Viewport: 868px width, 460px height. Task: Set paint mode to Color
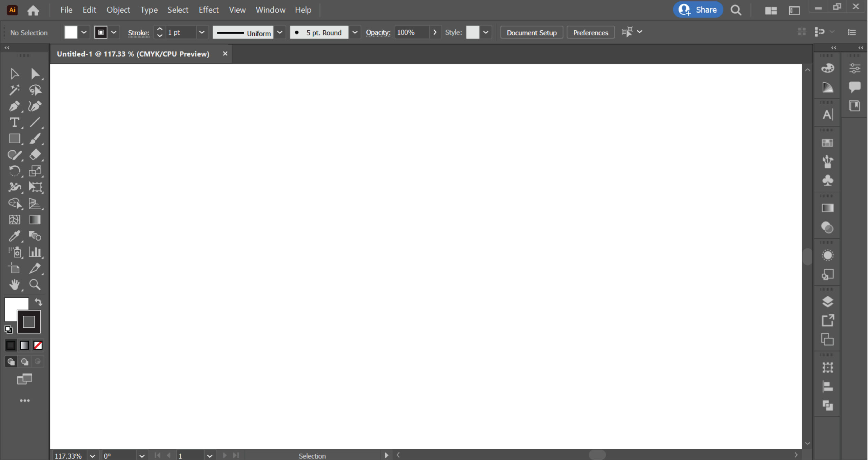point(11,345)
